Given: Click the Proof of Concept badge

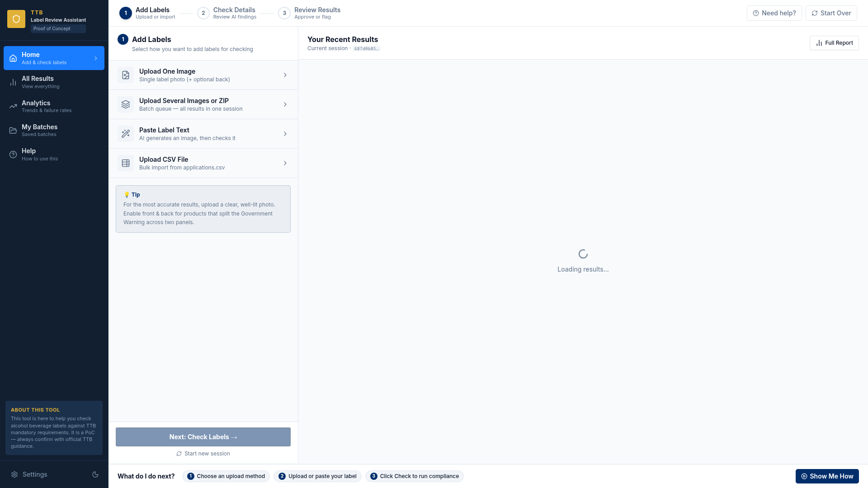Looking at the screenshot, I should (58, 28).
